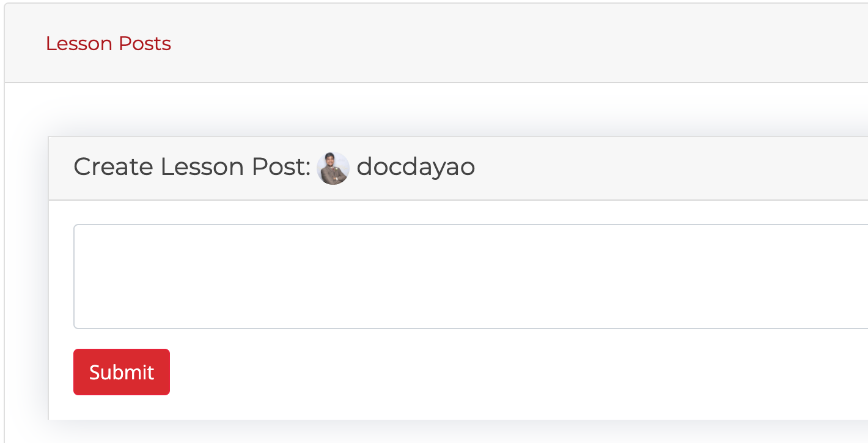
Task: Click inside the large blank textarea
Action: pyautogui.click(x=469, y=277)
